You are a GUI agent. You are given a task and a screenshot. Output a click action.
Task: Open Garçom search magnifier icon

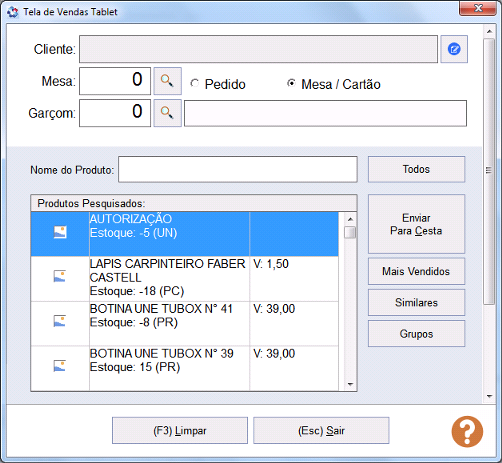click(x=167, y=113)
